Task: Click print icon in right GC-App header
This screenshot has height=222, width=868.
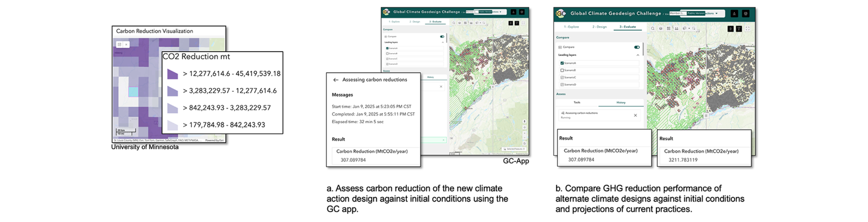Action: click(x=745, y=14)
